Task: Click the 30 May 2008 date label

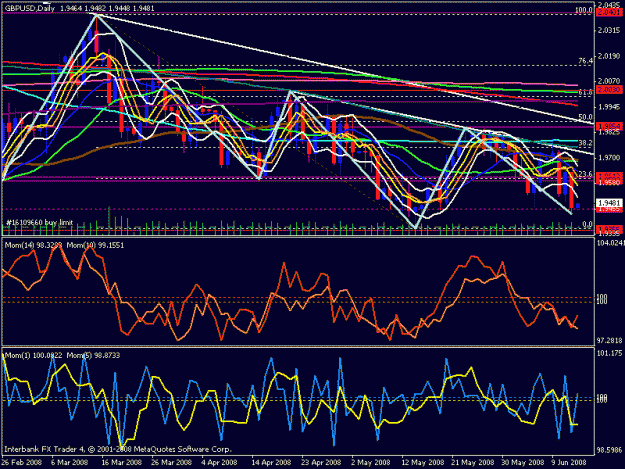Action: point(523,462)
